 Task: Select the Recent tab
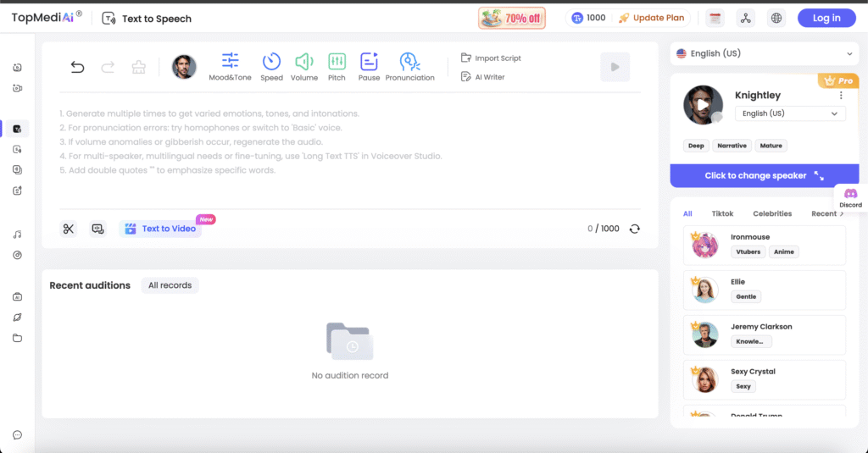coord(824,213)
